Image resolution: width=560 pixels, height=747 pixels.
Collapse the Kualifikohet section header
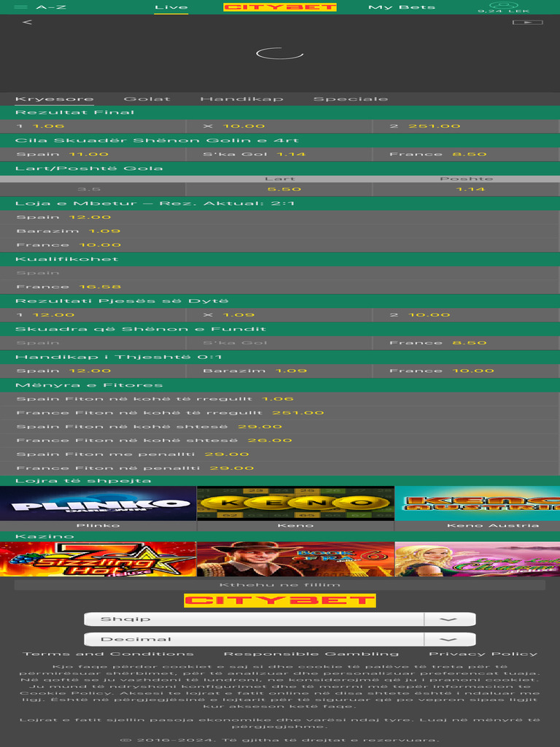point(280,259)
